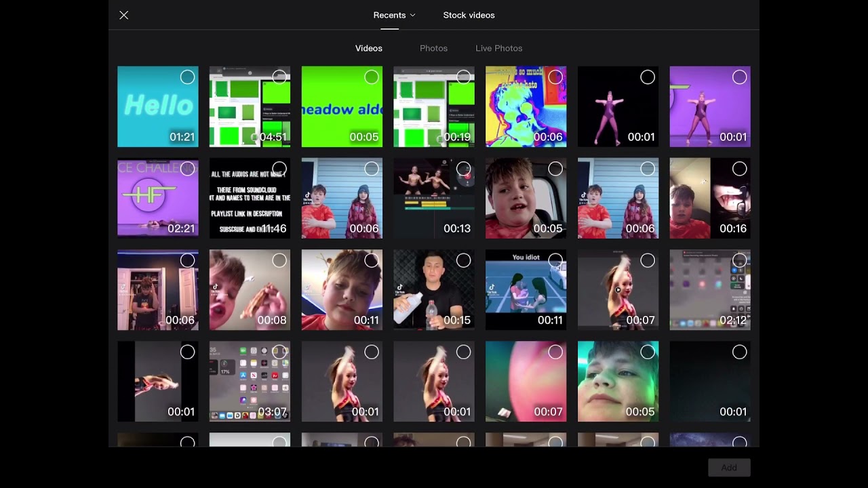Check the selection circle on the 04:51 video
868x488 pixels.
point(279,77)
